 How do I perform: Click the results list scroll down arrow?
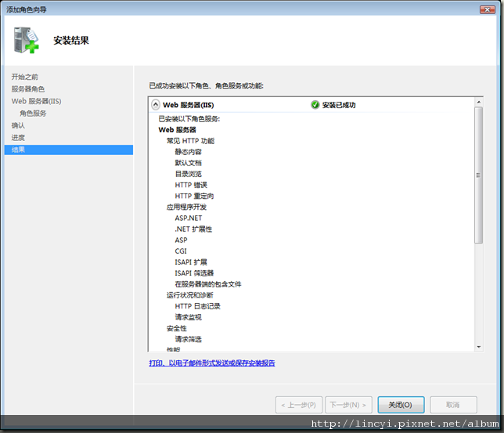[479, 347]
